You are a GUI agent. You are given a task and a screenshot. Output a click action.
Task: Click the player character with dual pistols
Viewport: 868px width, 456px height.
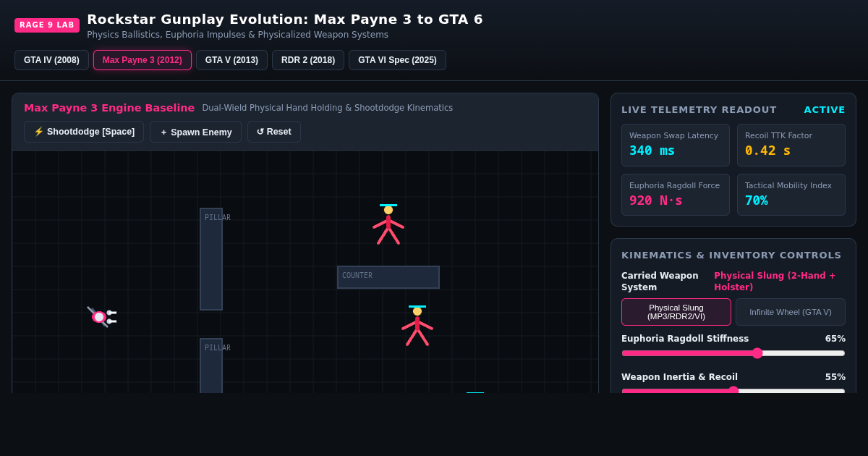click(101, 317)
